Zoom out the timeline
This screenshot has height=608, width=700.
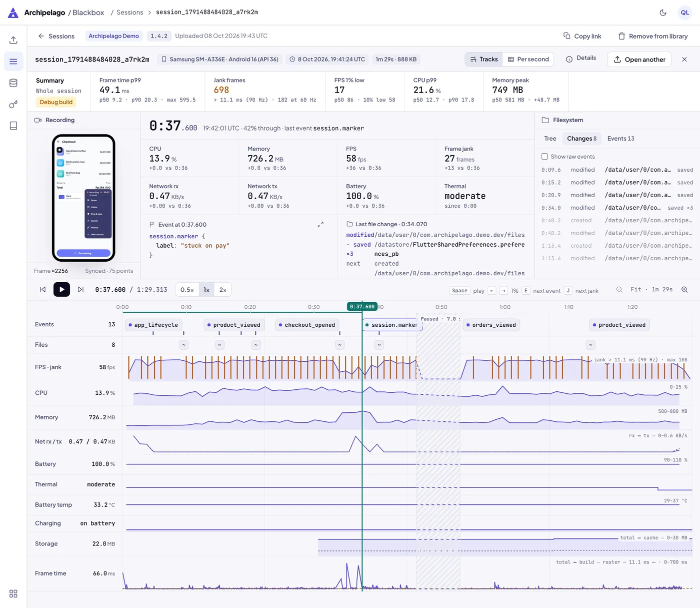click(x=619, y=290)
